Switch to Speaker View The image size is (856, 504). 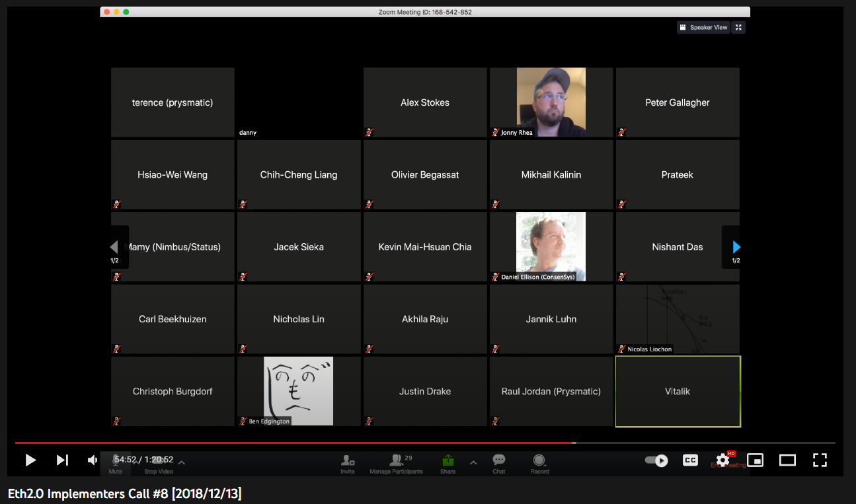(703, 28)
